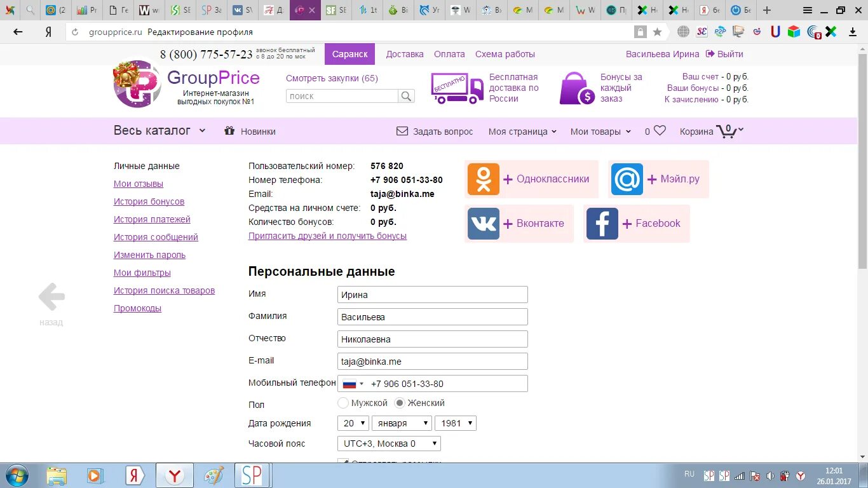This screenshot has width=868, height=488.
Task: Expand the Весь каталог menu
Action: pyautogui.click(x=159, y=130)
